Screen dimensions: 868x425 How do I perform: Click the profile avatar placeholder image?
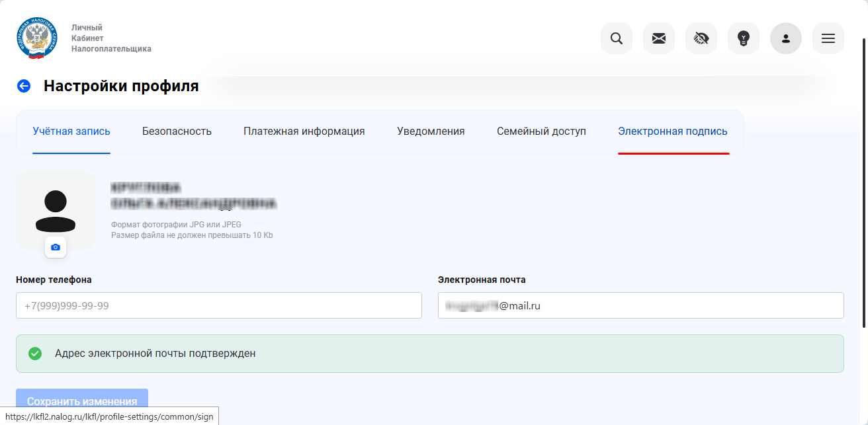pos(56,210)
